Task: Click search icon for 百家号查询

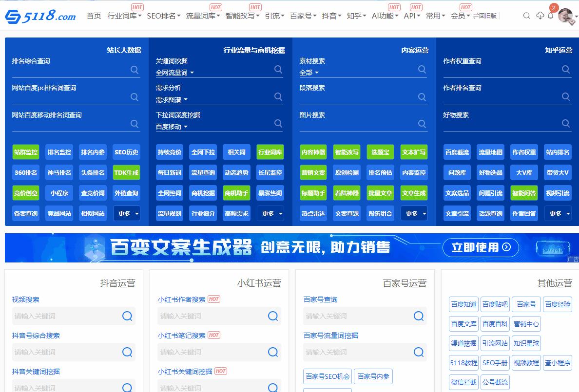Action: point(418,316)
